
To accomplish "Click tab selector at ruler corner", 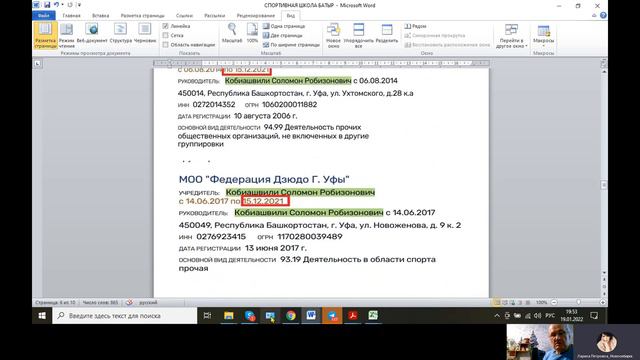I will coord(38,64).
